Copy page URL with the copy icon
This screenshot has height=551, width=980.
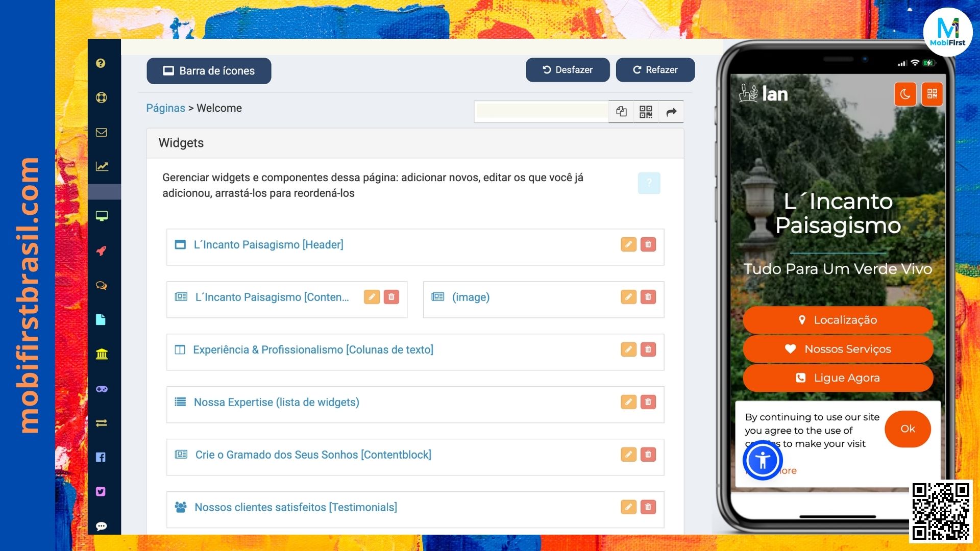[x=621, y=112]
